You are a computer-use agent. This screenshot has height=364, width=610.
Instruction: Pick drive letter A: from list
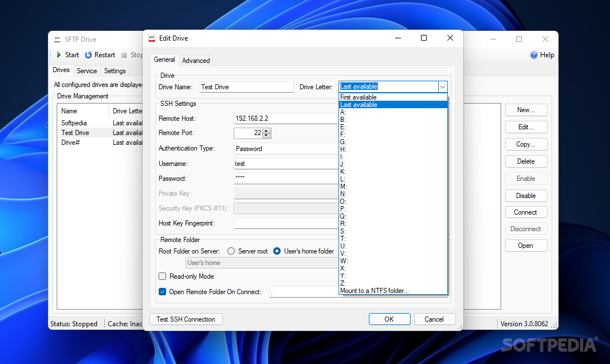[393, 112]
